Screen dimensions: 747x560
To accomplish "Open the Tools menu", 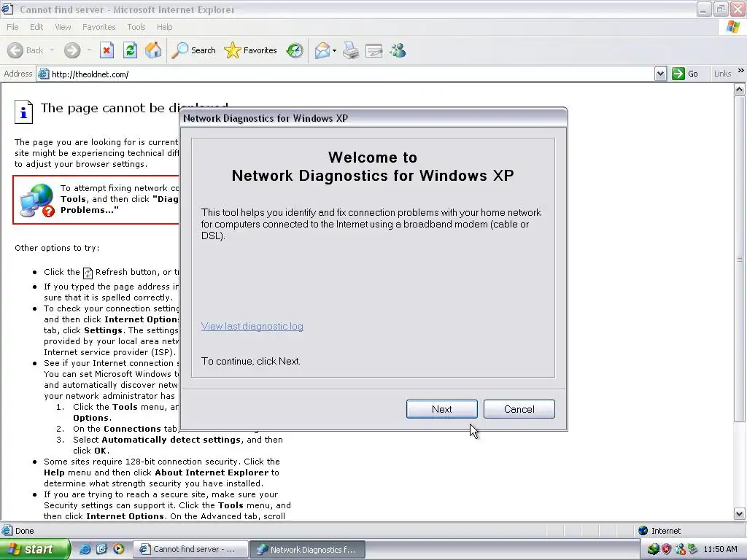I will tap(136, 27).
